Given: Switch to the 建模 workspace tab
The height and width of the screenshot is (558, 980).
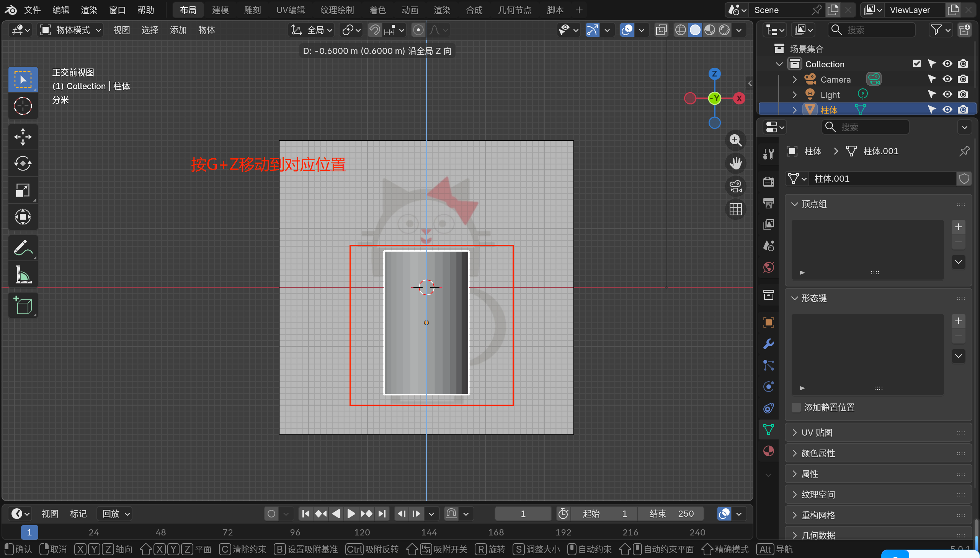Looking at the screenshot, I should (x=220, y=10).
